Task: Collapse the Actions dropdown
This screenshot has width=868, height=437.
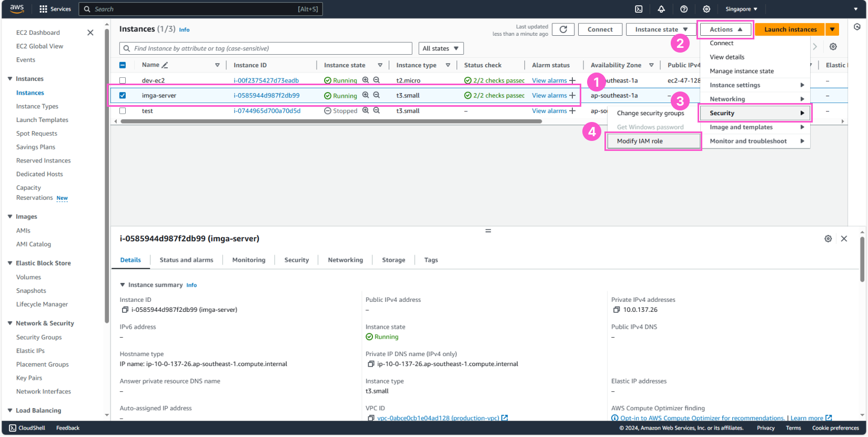Action: click(725, 29)
